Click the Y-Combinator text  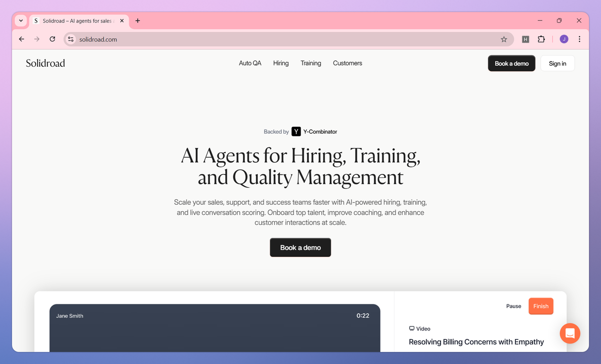pos(320,132)
